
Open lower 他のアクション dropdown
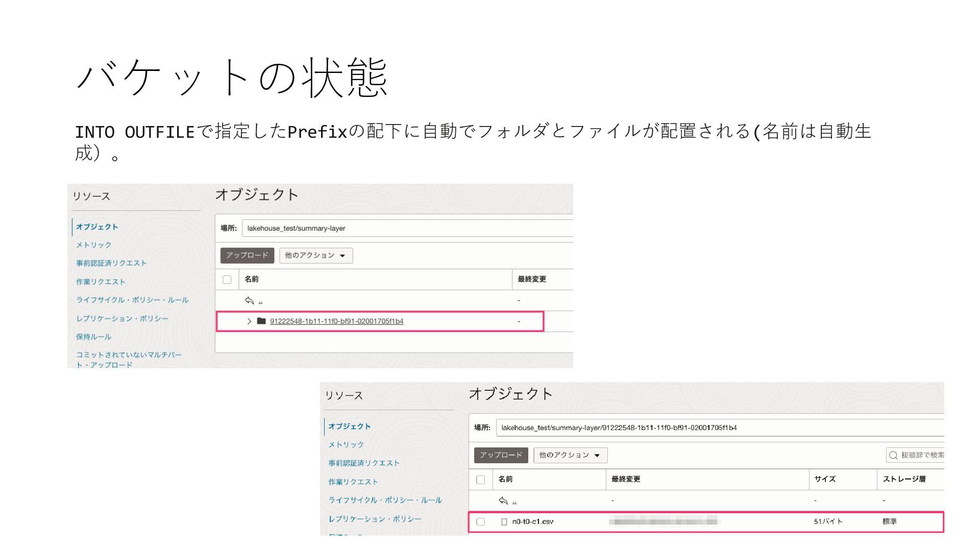click(570, 455)
